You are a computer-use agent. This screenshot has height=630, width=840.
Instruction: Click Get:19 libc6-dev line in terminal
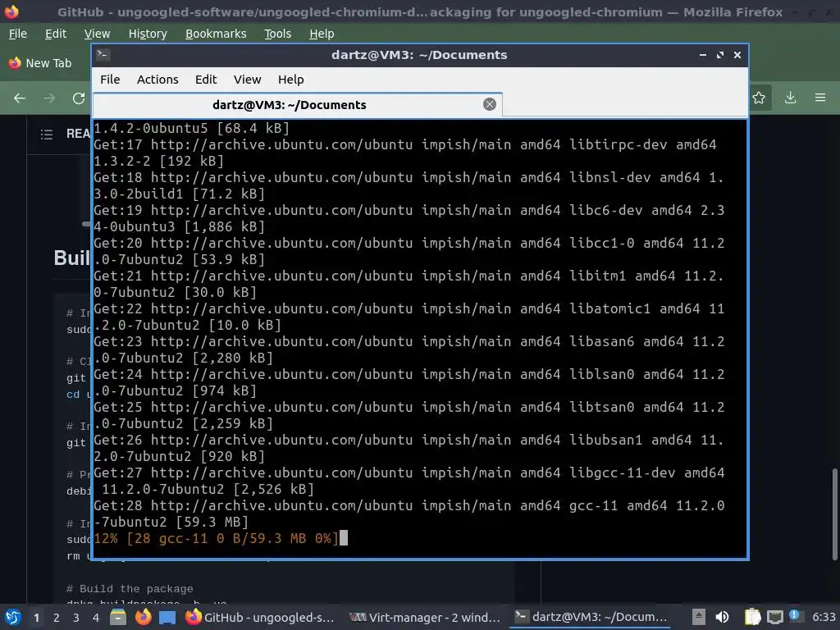(x=409, y=218)
